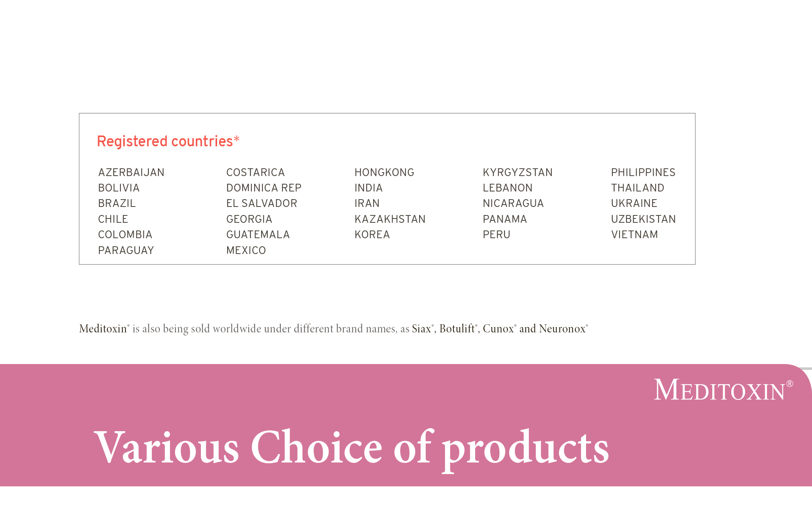The width and height of the screenshot is (812, 520).
Task: Click on PERU in the list
Action: (x=496, y=234)
